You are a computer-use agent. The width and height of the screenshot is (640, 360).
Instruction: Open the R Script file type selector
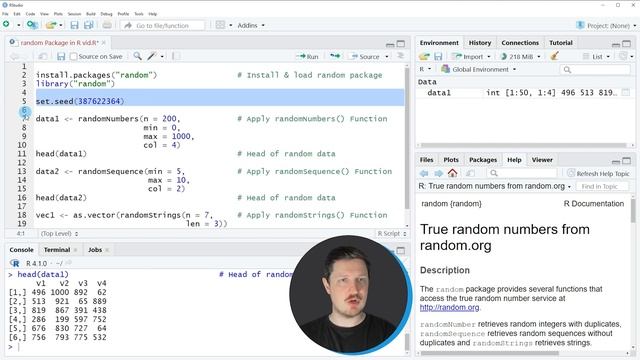coord(392,233)
